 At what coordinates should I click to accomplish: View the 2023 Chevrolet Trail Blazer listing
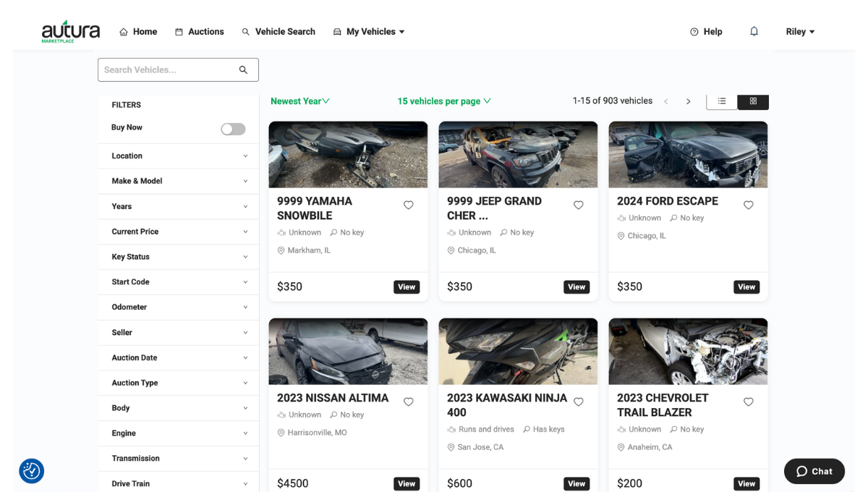tap(746, 484)
